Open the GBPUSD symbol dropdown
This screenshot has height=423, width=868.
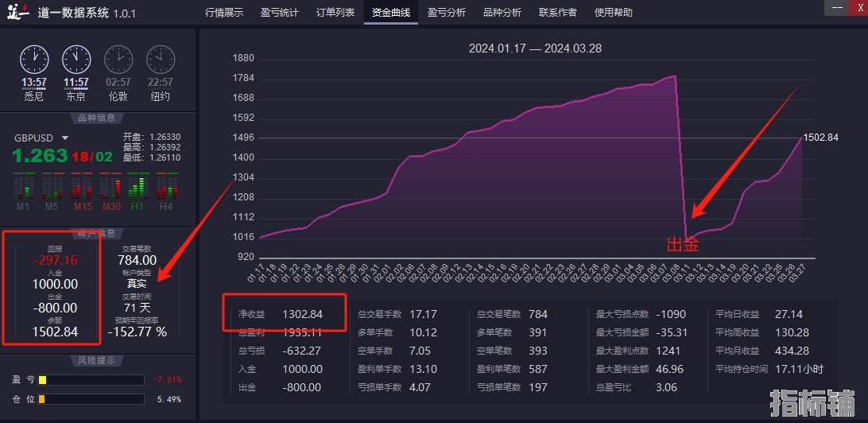pyautogui.click(x=65, y=138)
